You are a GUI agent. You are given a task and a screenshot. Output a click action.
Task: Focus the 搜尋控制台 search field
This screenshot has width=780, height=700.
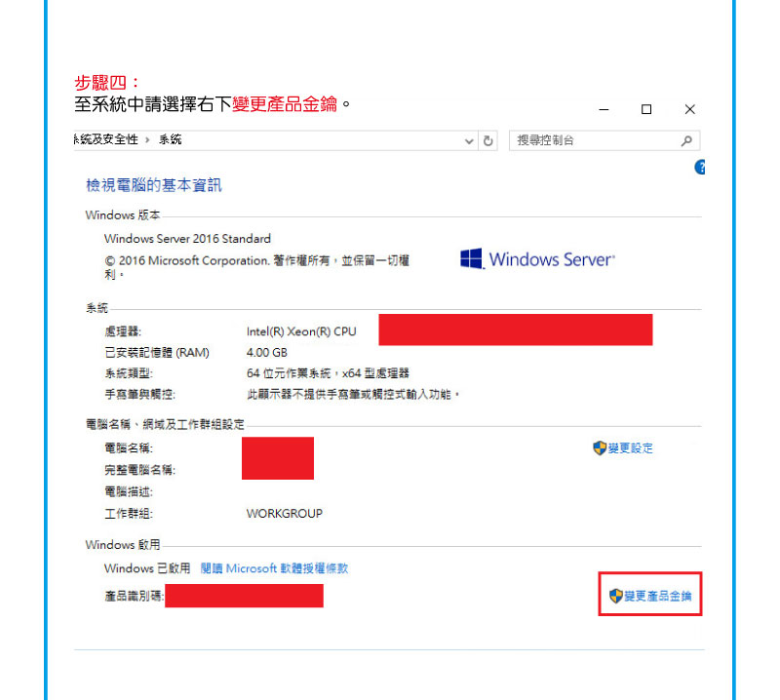[x=604, y=140]
